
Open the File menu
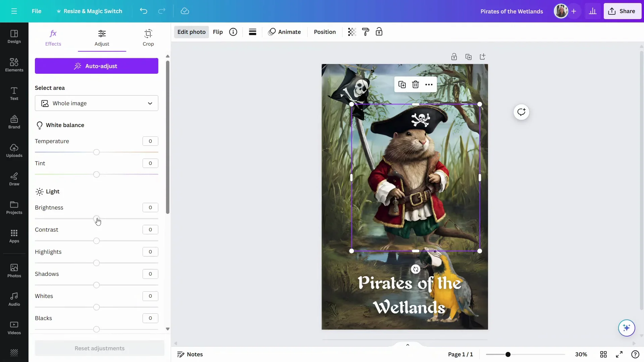37,11
